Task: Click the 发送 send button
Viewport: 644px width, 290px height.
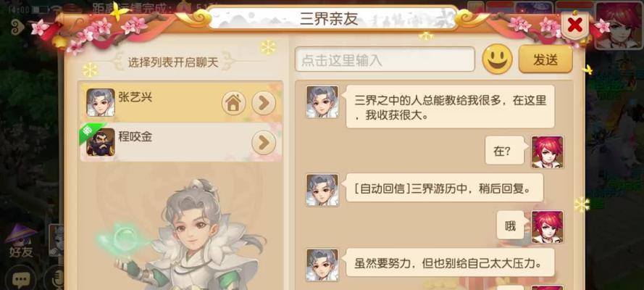Action: (545, 59)
